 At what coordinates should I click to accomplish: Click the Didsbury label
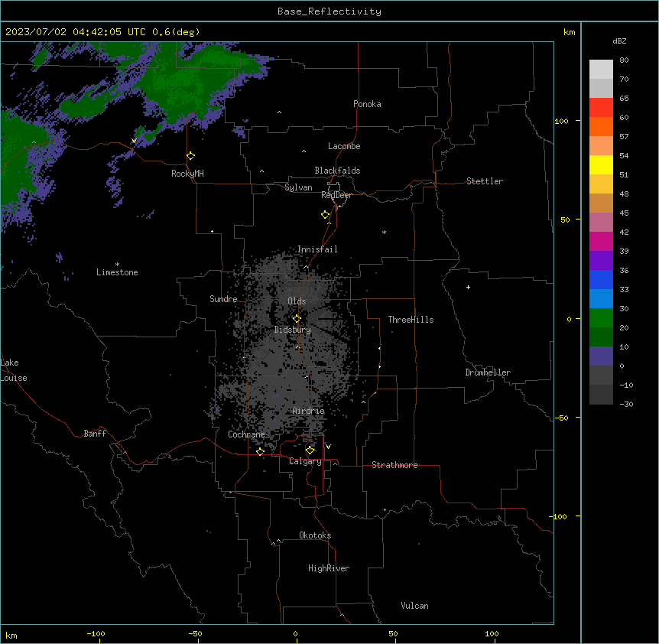pyautogui.click(x=293, y=330)
